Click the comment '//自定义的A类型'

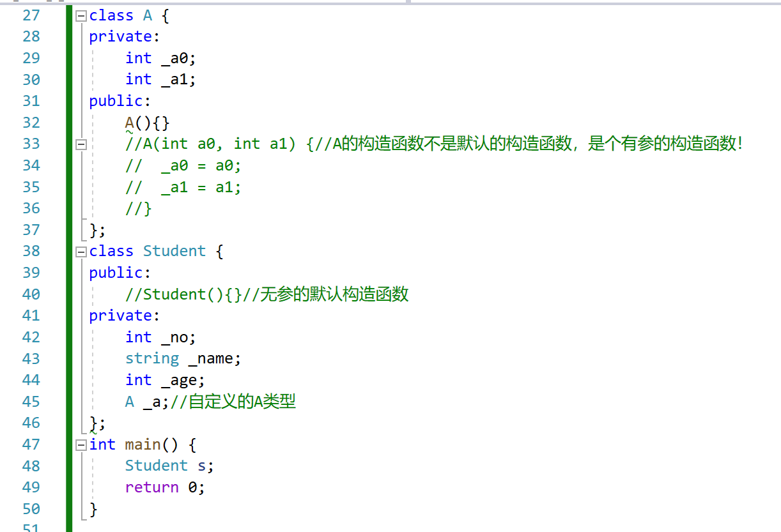(233, 402)
